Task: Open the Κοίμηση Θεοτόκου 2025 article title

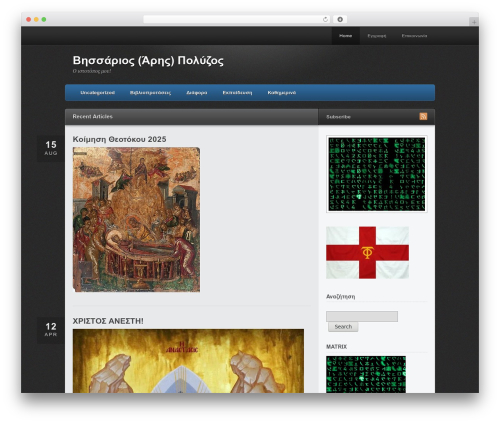Action: coord(119,139)
